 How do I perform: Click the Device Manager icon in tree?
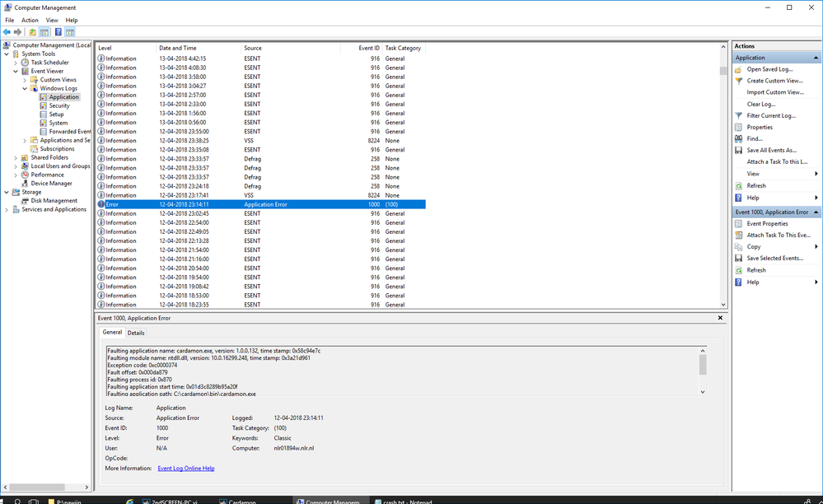26,184
